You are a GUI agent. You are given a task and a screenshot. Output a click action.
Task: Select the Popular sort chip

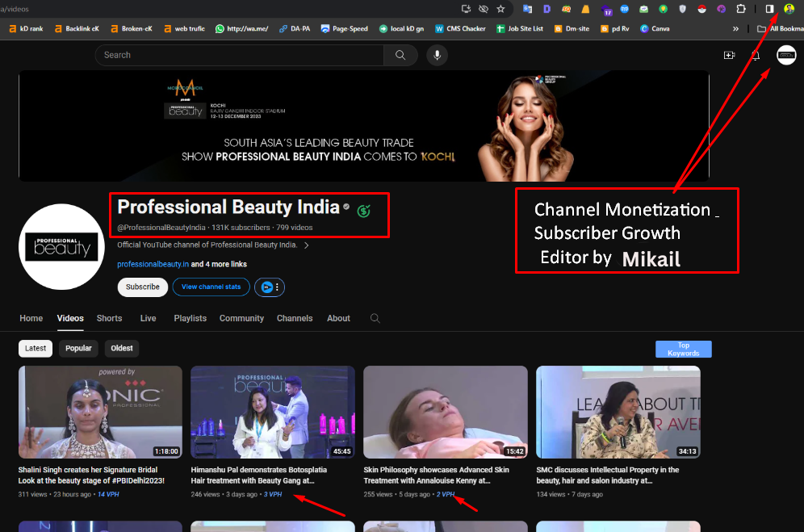(78, 349)
